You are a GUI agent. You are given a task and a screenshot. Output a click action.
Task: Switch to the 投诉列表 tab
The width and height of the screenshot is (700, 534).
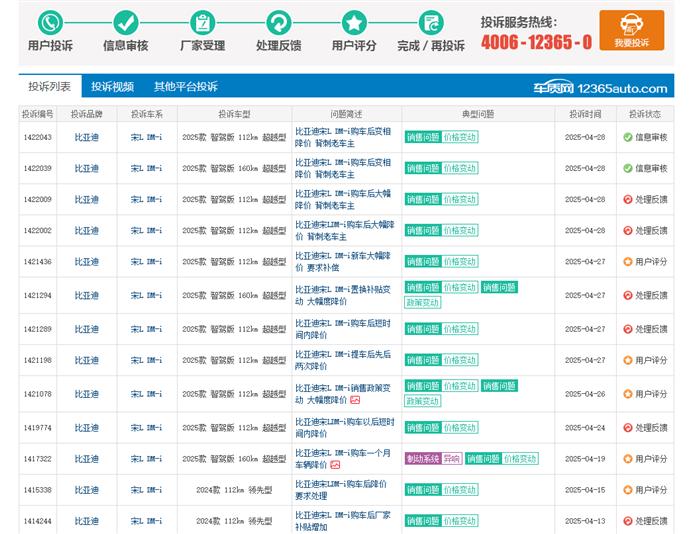[50, 86]
